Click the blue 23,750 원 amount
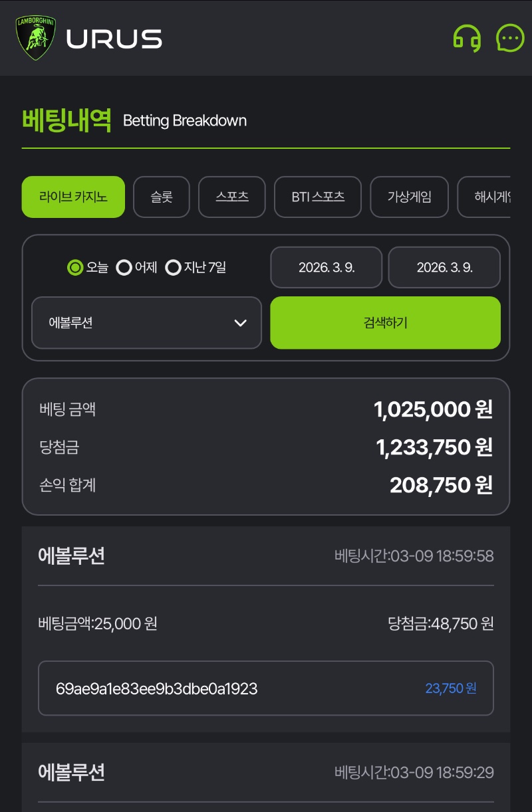Image resolution: width=532 pixels, height=812 pixels. pos(451,688)
